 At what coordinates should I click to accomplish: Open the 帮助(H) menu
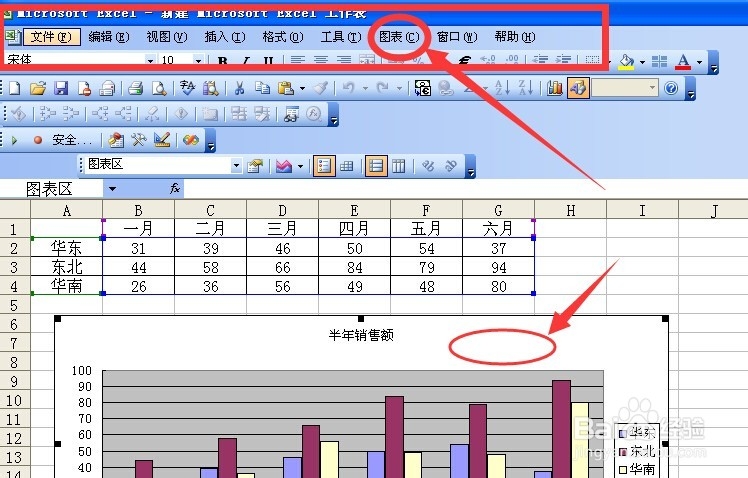click(x=515, y=37)
